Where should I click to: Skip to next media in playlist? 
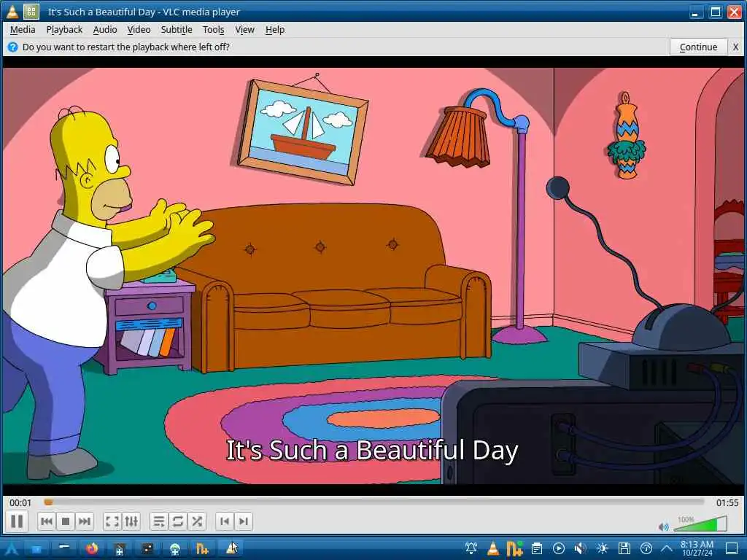tap(85, 521)
